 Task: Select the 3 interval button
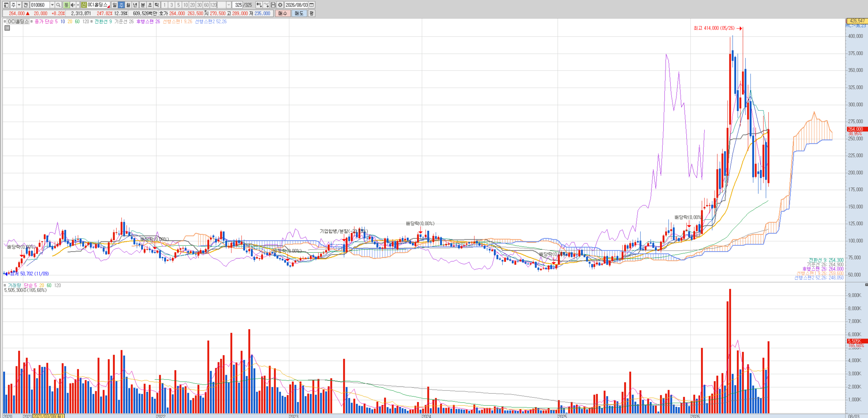click(172, 5)
